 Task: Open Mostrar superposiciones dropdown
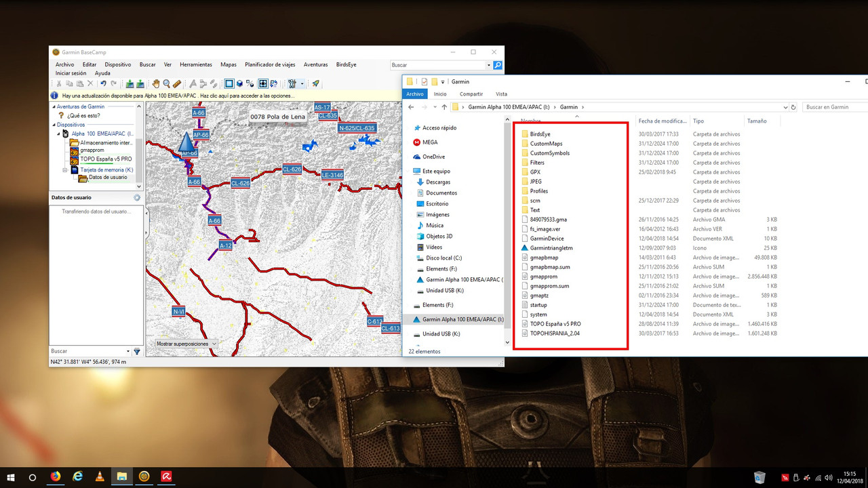coord(186,344)
